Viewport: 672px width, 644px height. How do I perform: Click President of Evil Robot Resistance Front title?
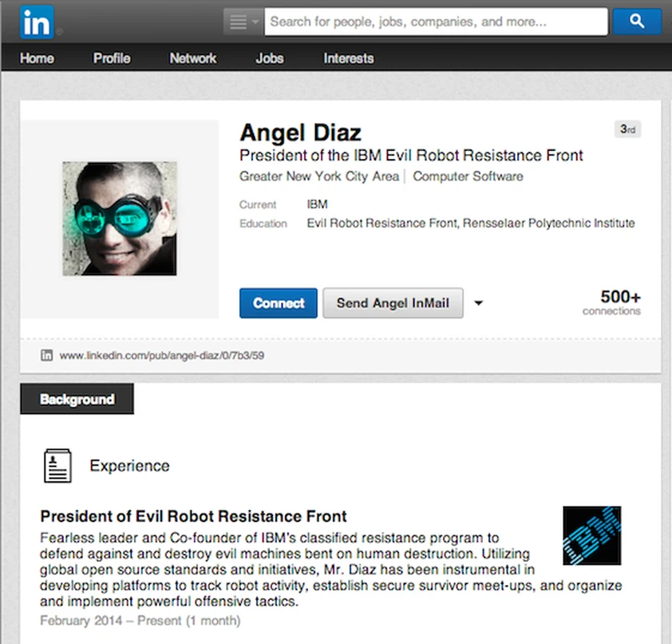point(193,516)
